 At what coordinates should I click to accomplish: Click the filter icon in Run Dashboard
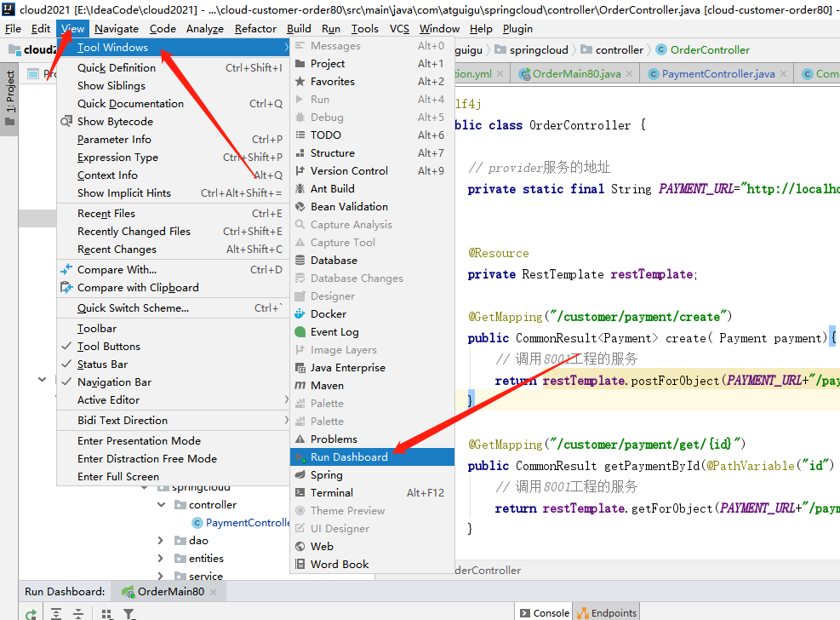pyautogui.click(x=129, y=614)
